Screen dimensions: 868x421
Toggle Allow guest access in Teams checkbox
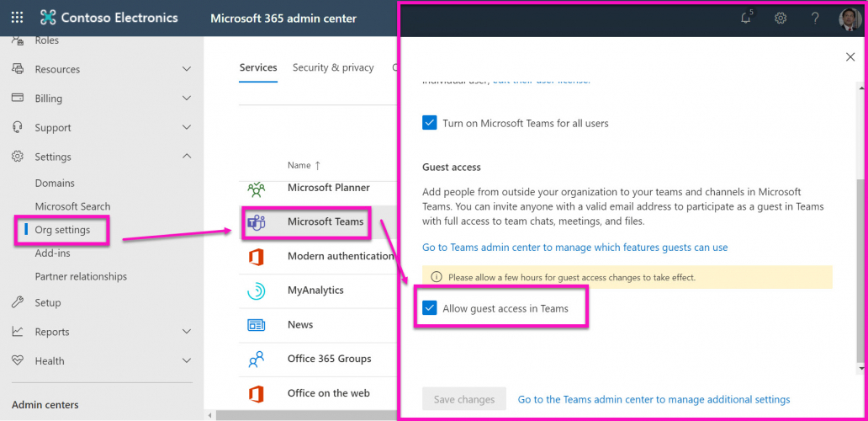(430, 308)
